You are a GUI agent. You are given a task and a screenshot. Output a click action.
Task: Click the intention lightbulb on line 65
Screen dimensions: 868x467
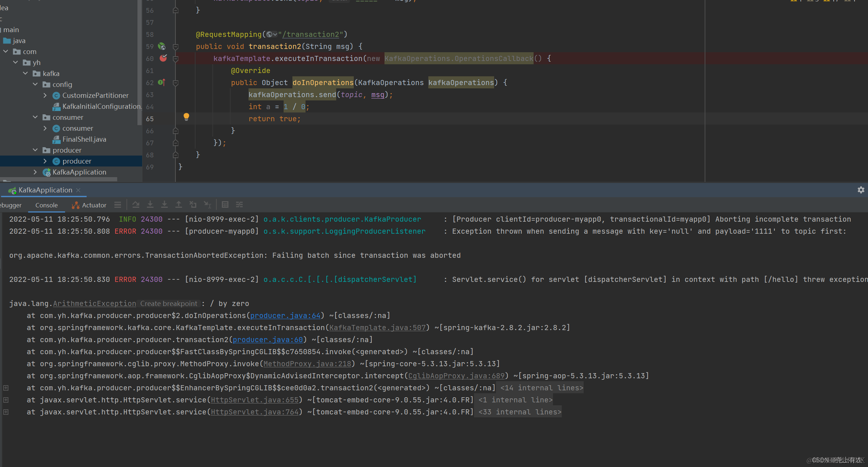186,117
